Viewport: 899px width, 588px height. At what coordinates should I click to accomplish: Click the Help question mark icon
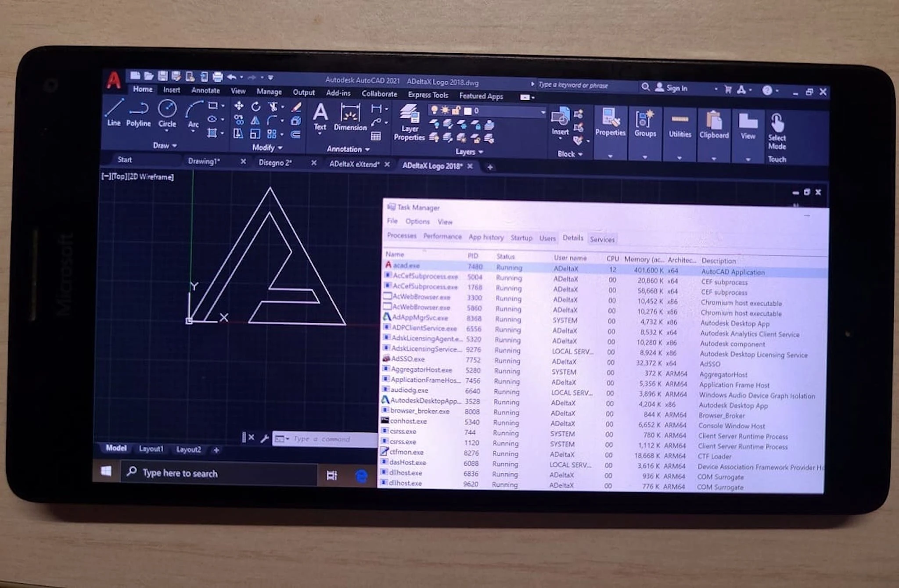pyautogui.click(x=767, y=90)
